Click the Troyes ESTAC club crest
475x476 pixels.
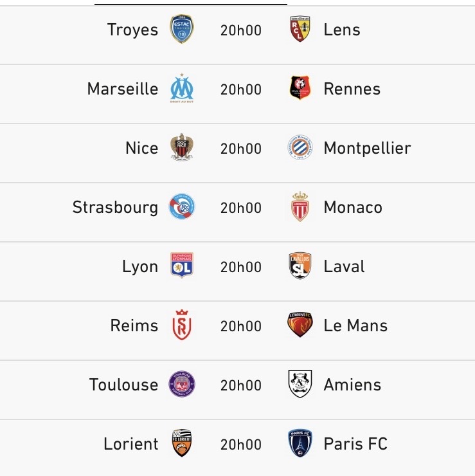coord(181,30)
